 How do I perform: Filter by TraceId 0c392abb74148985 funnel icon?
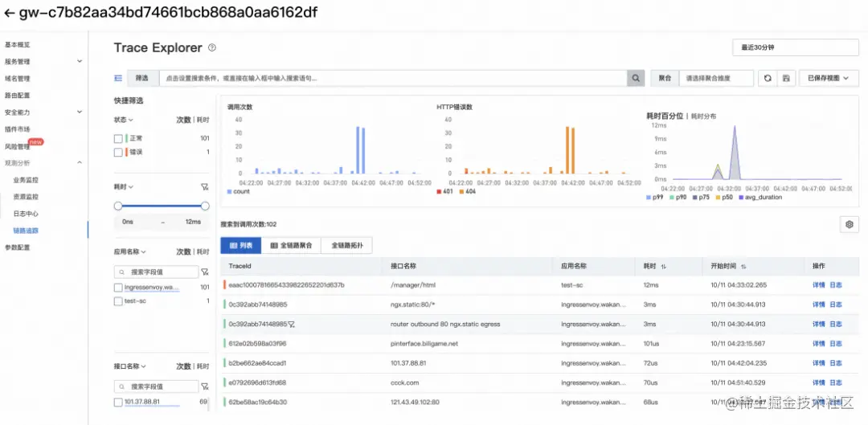[291, 325]
